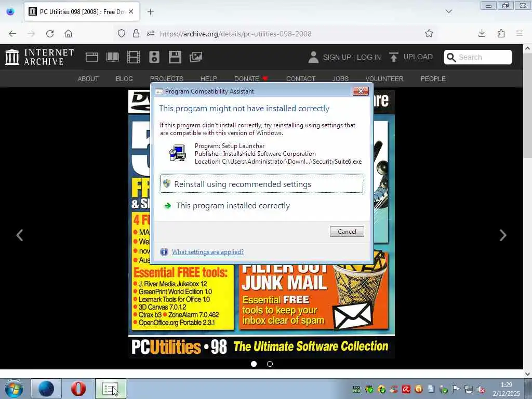
Task: Click the SecuritySuite6.exe location text
Action: (x=278, y=162)
